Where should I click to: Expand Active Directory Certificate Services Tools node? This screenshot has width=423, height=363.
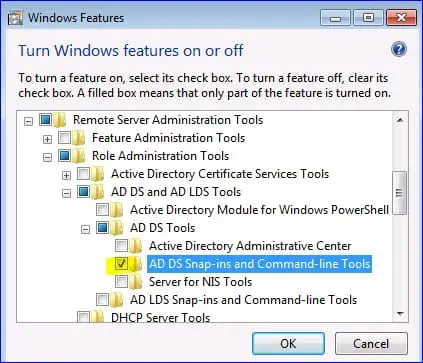pyautogui.click(x=67, y=175)
